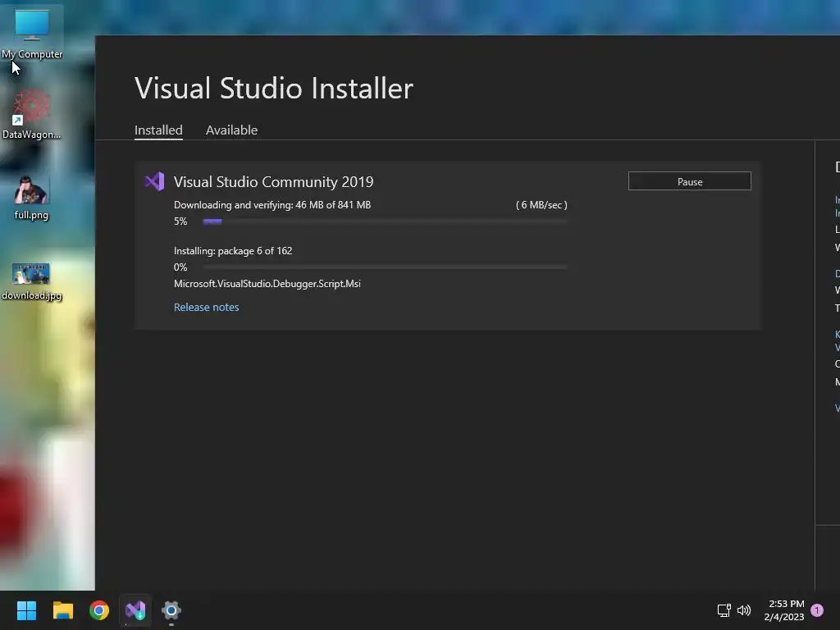Click the Microsoft.VisualStudio.Debugger.Script.Msi package name
The width and height of the screenshot is (840, 630).
267,284
